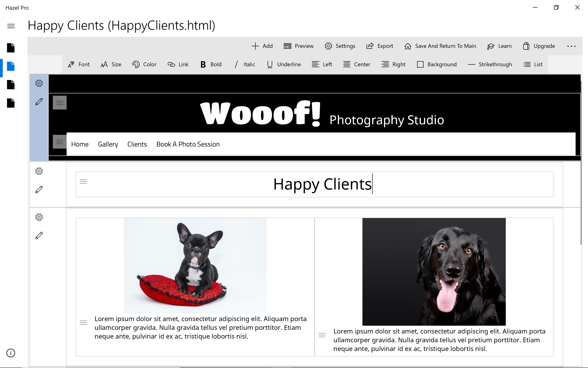The image size is (588, 368).
Task: Click the French bulldog text block handle
Action: (83, 323)
